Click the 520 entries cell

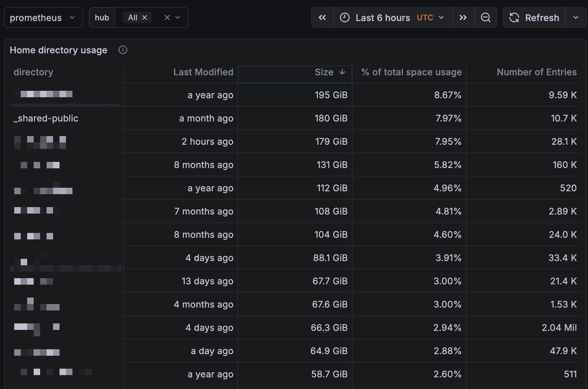[524, 188]
